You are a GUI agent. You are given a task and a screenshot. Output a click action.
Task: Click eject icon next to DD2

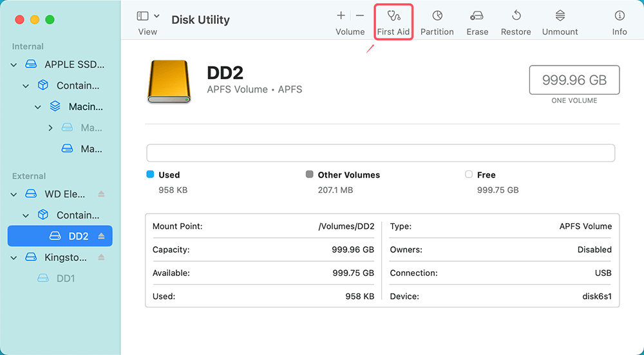(101, 237)
